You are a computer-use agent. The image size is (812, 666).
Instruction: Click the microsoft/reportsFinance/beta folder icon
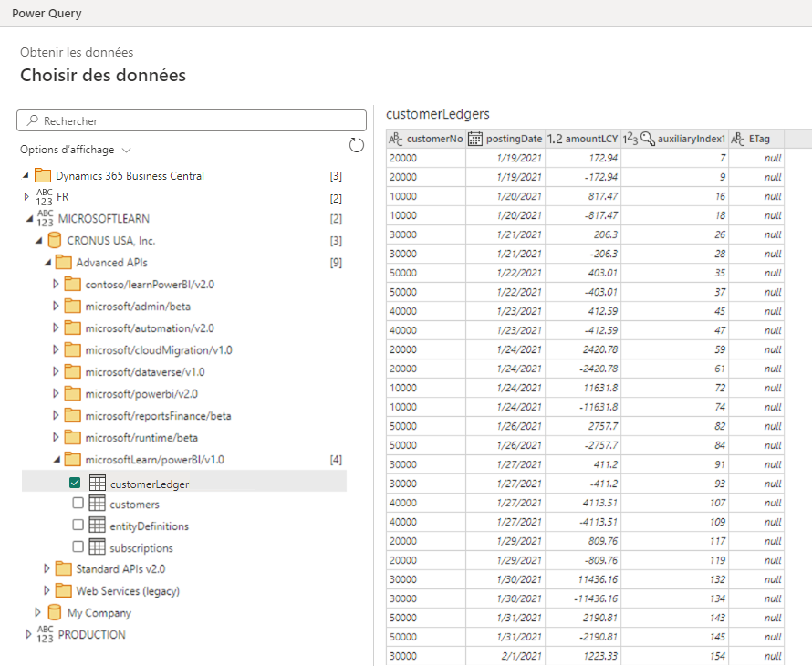point(72,416)
